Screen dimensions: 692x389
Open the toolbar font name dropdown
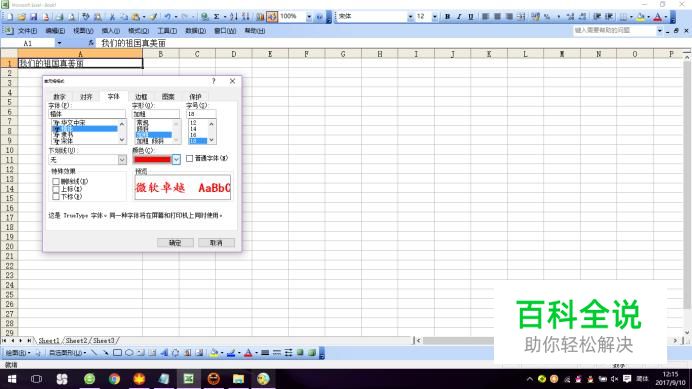(410, 17)
